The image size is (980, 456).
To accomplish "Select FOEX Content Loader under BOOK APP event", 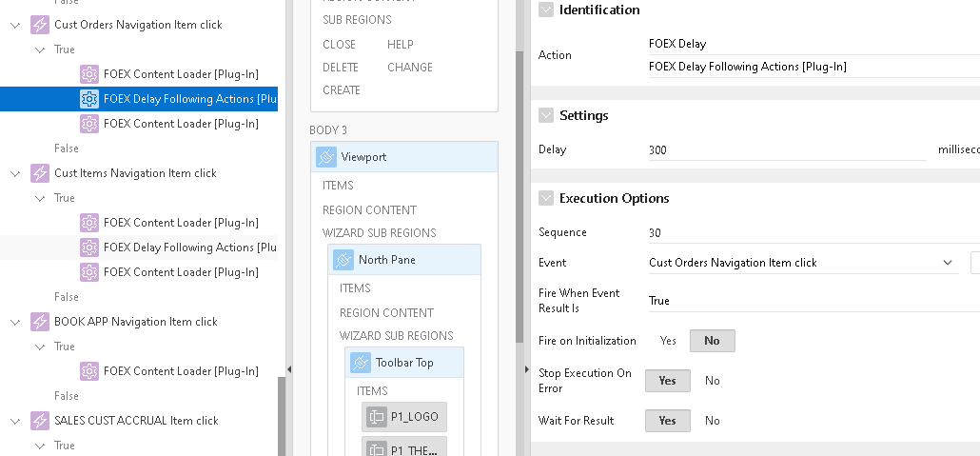I will point(180,371).
